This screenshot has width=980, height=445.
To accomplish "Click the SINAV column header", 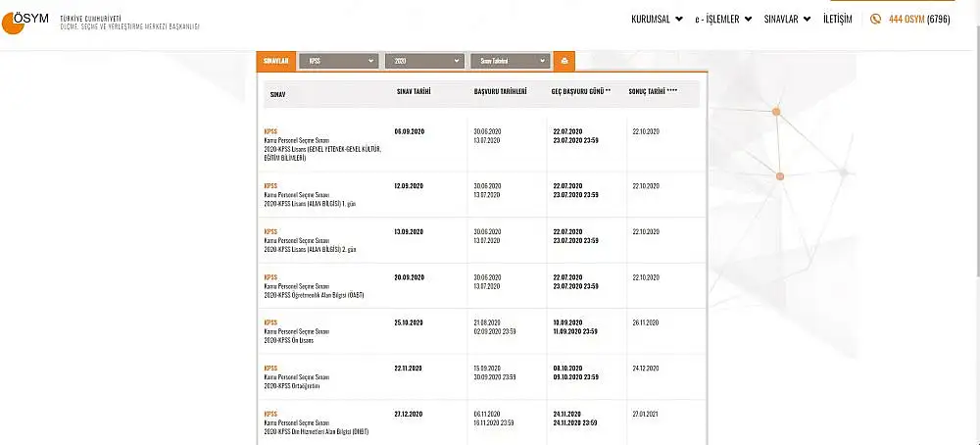I will [277, 94].
